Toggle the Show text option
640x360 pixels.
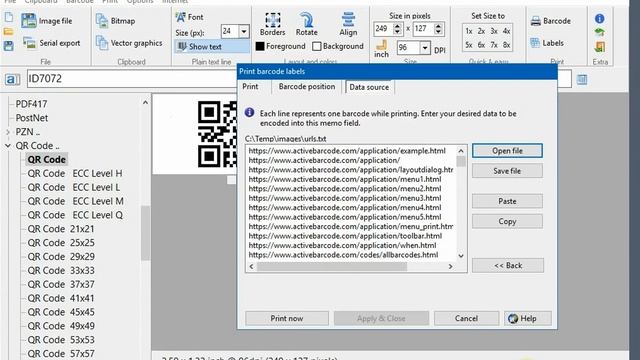(x=212, y=47)
